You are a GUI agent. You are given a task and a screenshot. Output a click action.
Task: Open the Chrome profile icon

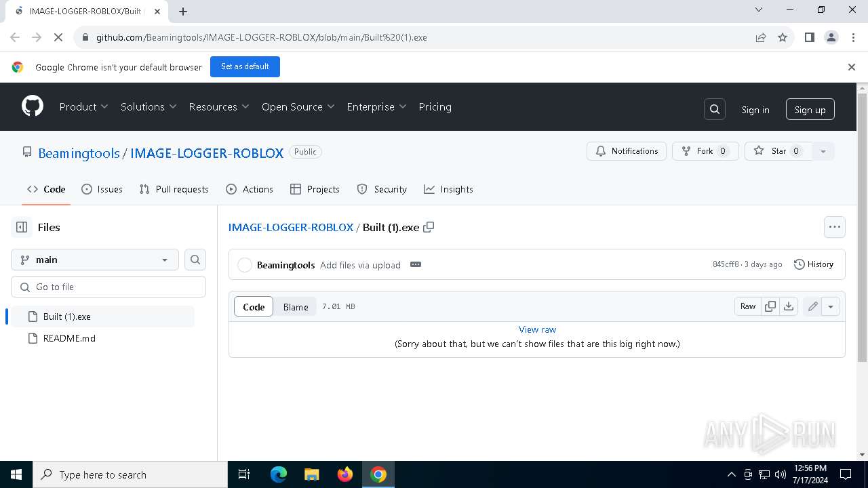pos(831,37)
